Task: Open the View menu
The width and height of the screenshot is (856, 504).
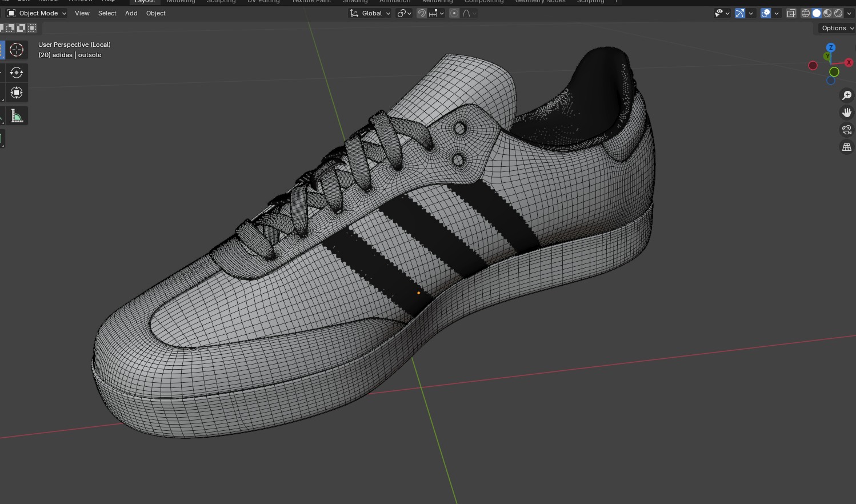Action: tap(82, 13)
